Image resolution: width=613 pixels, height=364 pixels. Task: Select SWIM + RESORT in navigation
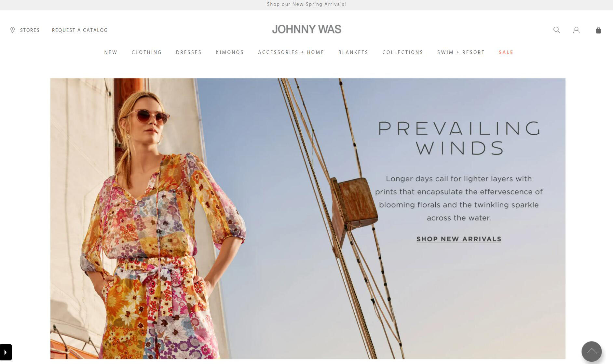tap(461, 52)
